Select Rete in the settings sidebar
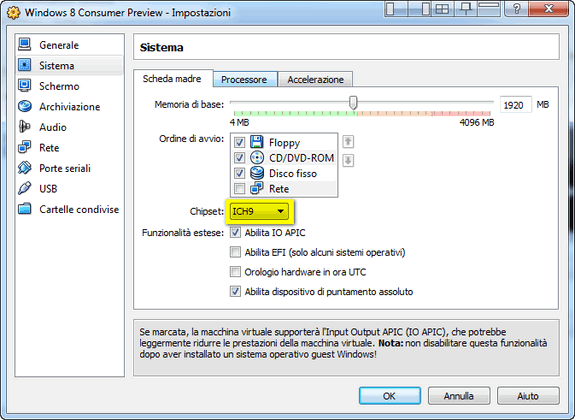Screen dimensions: 575x420 click(x=69, y=147)
